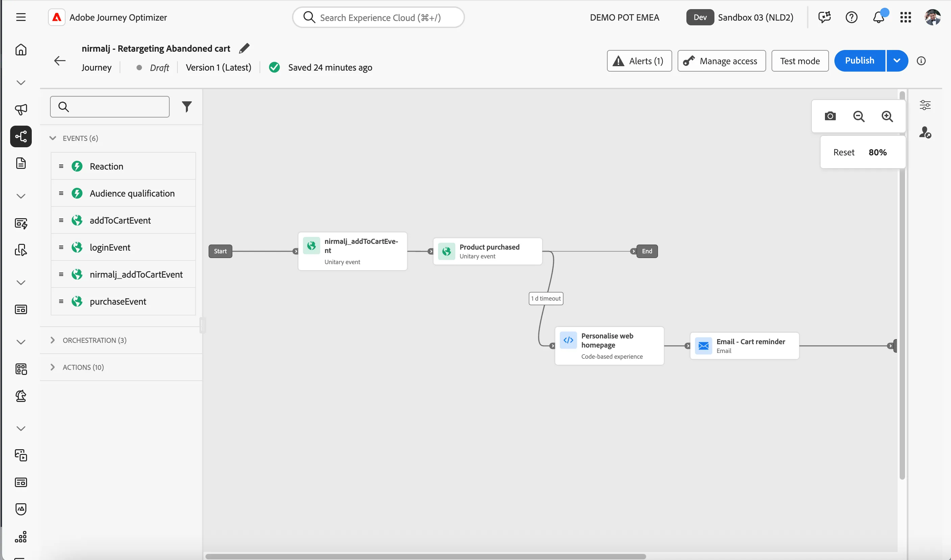951x560 pixels.
Task: Open the Publish dropdown arrow
Action: point(897,61)
